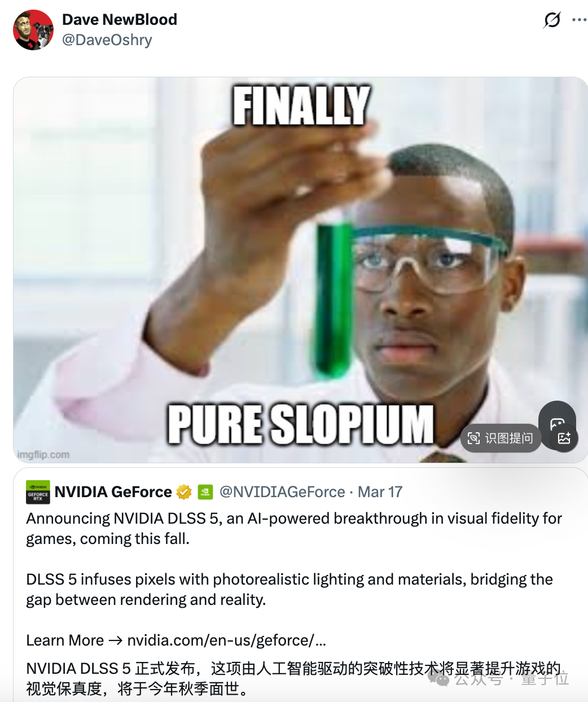Click the Chinese translation of the tweet
This screenshot has width=588, height=702.
coord(293,678)
